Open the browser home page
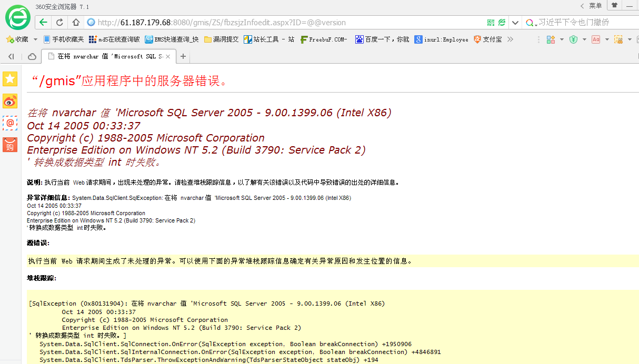 [x=76, y=22]
